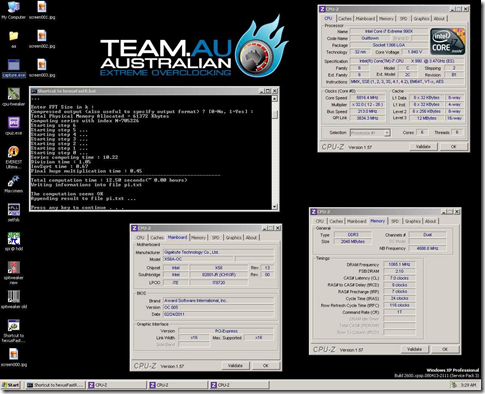
Task: Switch to CPU tab in the Mainboard window
Action: tap(140, 238)
